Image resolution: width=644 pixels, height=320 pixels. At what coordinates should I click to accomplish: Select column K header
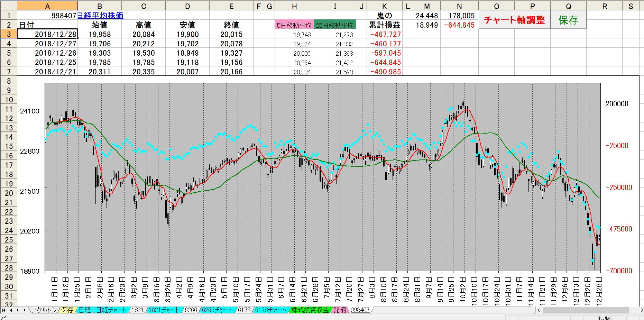[x=384, y=6]
